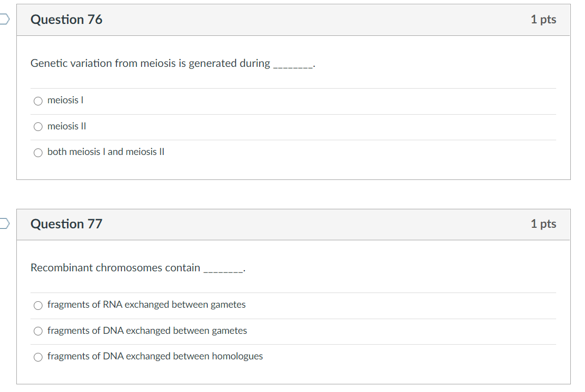
Task: Select fragments of RNA exchanged between gametes
Action: click(x=38, y=305)
